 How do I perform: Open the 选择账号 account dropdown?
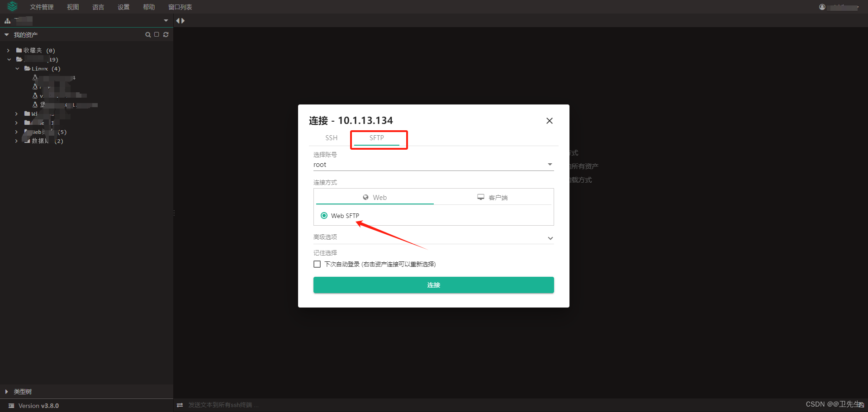click(550, 164)
